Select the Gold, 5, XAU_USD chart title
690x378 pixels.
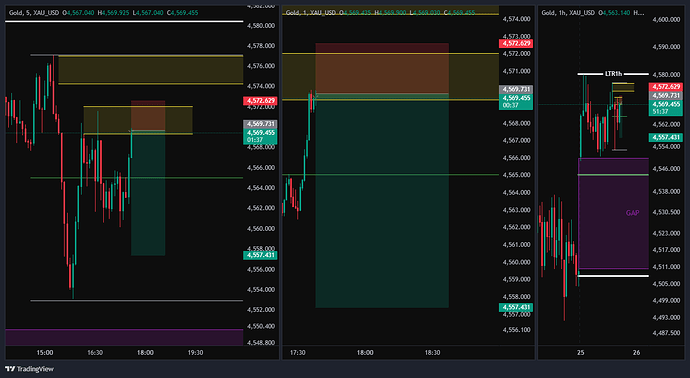(34, 13)
